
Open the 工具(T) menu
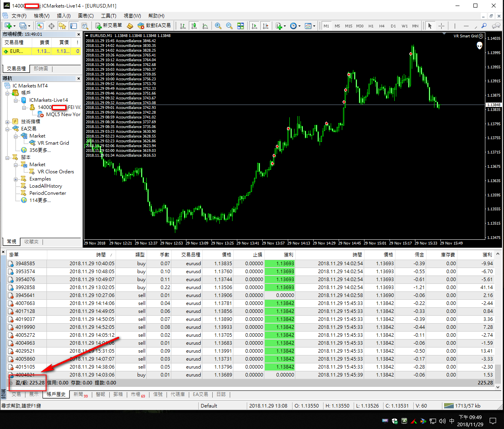pyautogui.click(x=108, y=16)
